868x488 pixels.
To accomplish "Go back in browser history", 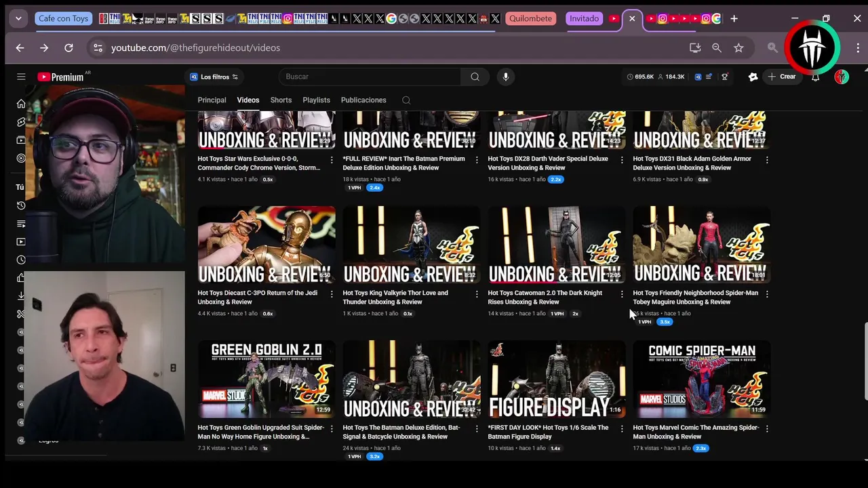I will (20, 47).
